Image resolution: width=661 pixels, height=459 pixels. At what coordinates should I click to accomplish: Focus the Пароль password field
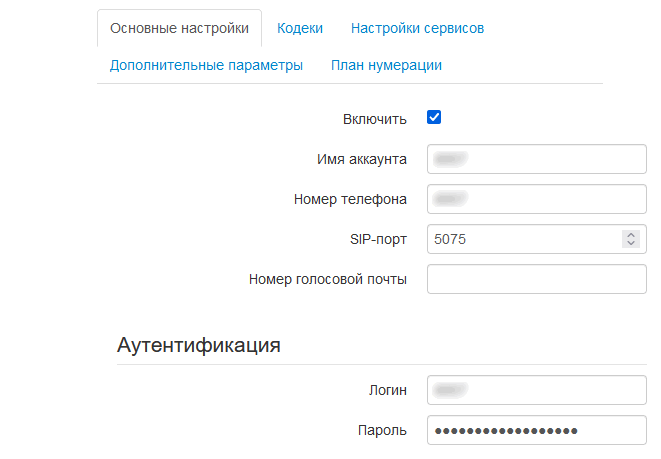(537, 430)
